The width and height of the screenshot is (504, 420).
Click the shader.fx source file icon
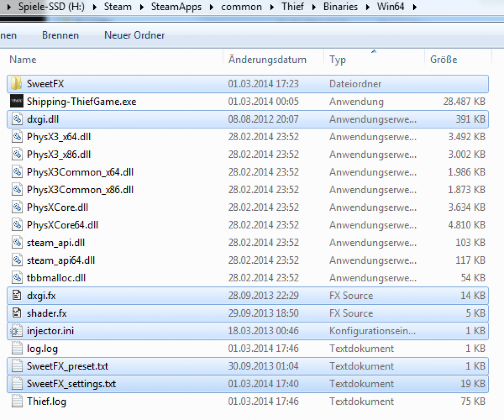click(x=17, y=313)
